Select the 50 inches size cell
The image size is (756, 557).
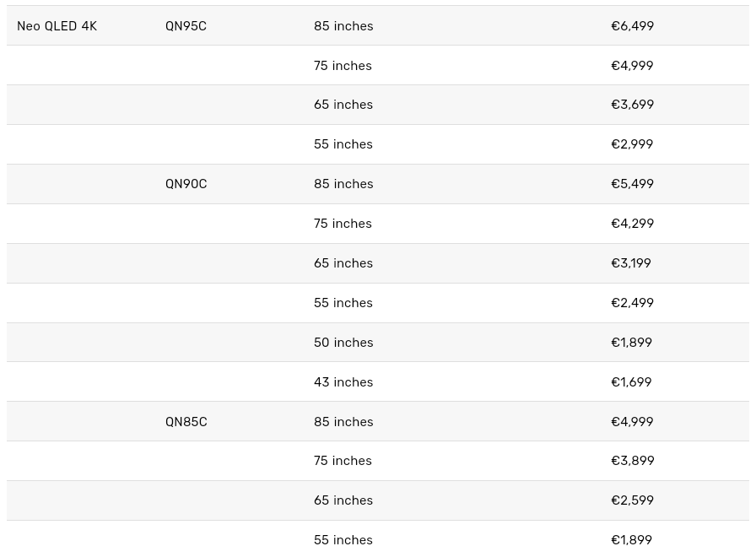coord(343,342)
